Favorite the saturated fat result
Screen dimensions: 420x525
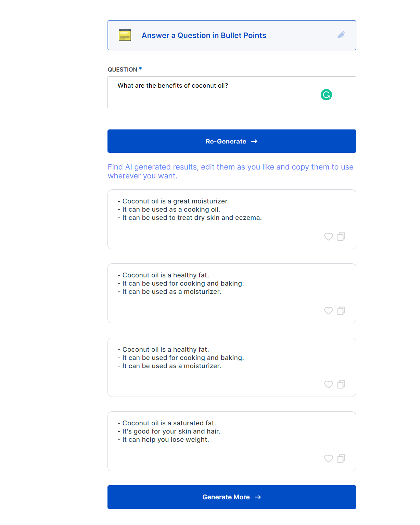[328, 459]
